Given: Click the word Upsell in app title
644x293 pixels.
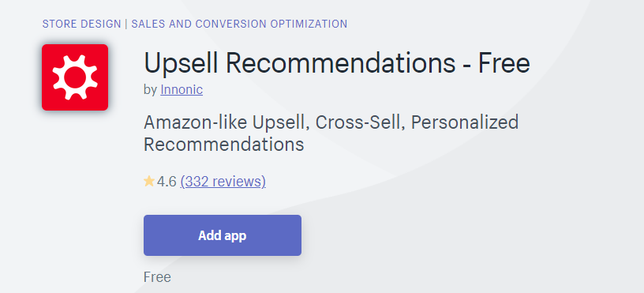Looking at the screenshot, I should tap(182, 64).
